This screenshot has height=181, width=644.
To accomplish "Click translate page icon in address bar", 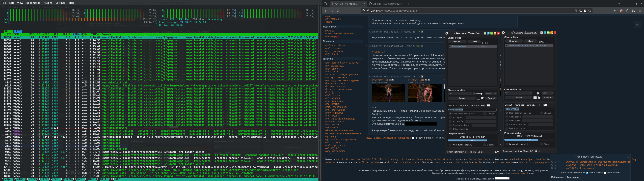I will pos(580,11).
